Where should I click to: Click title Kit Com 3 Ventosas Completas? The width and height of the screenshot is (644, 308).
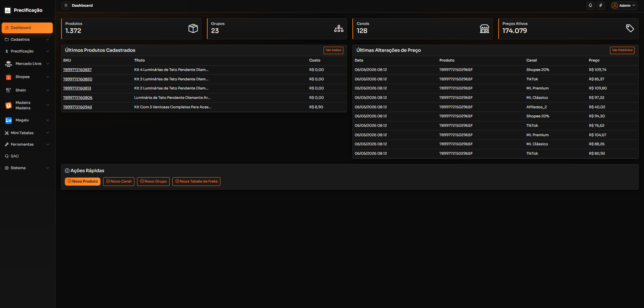coord(173,107)
